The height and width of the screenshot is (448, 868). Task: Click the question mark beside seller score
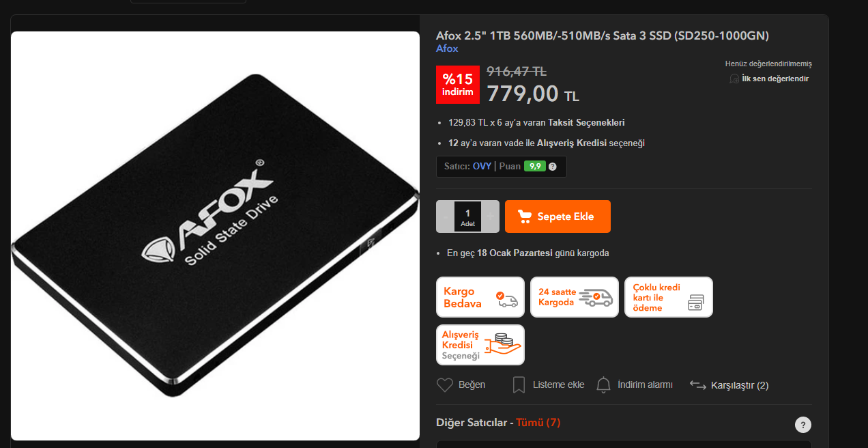point(552,167)
